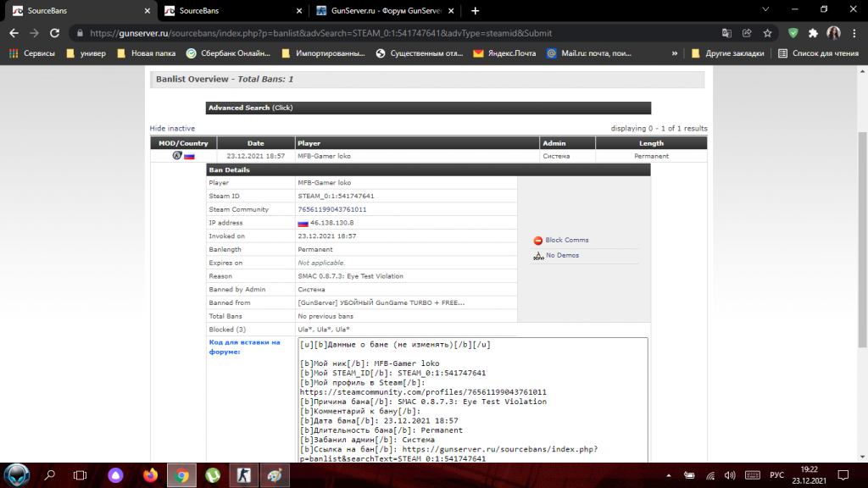Click the green shield extension icon
868x488 pixels.
(x=793, y=33)
